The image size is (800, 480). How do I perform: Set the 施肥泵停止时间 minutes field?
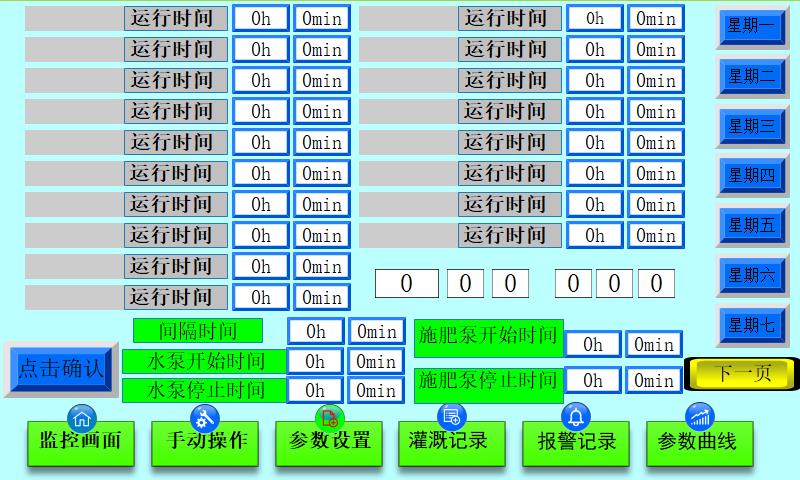pos(654,380)
